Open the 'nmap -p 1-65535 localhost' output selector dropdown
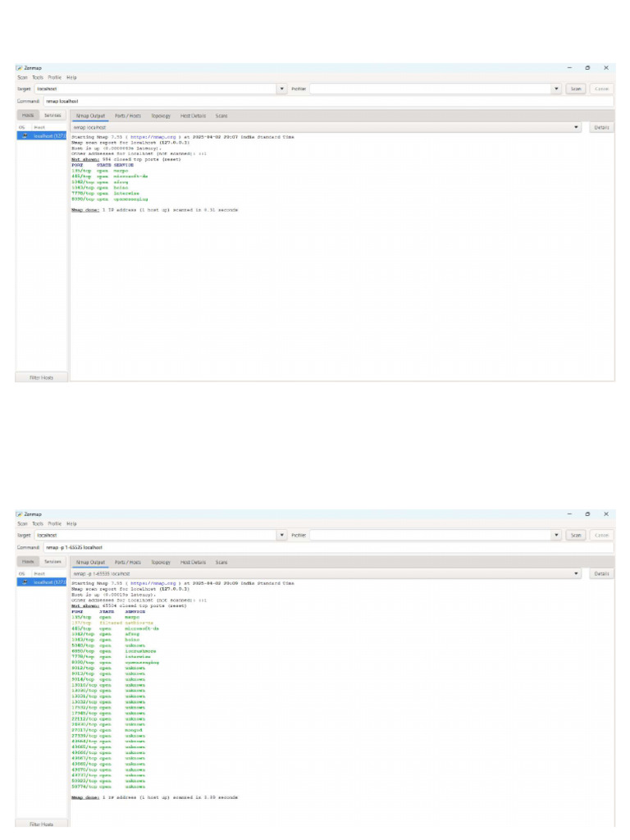 576,573
